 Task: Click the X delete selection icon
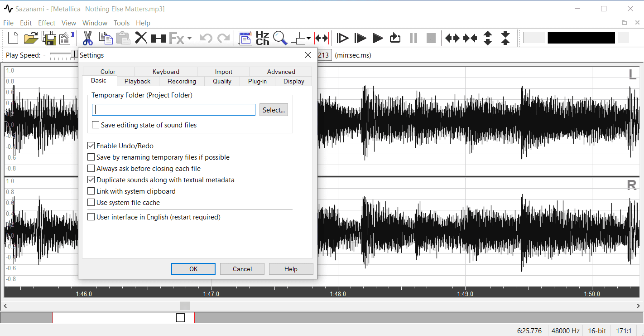(x=141, y=38)
